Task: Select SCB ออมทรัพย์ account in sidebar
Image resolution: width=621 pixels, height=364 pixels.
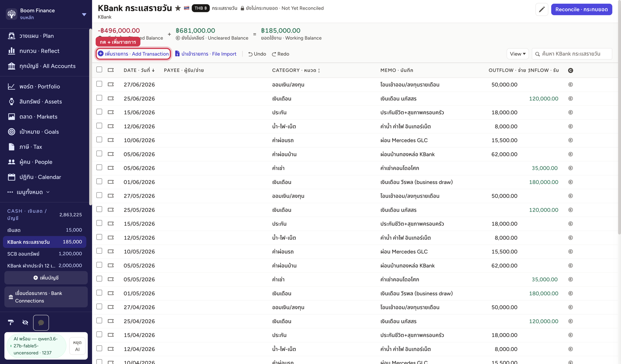Action: click(x=45, y=254)
